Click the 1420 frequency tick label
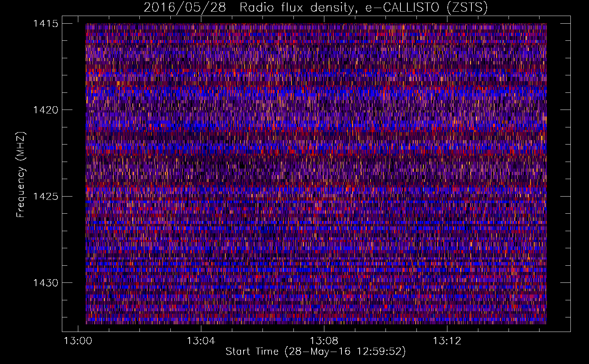 (46, 110)
